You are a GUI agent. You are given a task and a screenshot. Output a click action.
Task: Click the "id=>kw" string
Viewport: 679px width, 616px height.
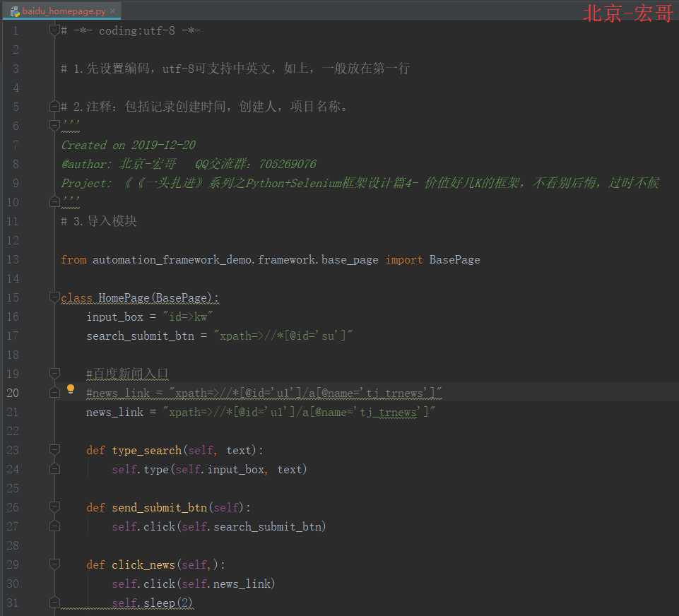[187, 317]
